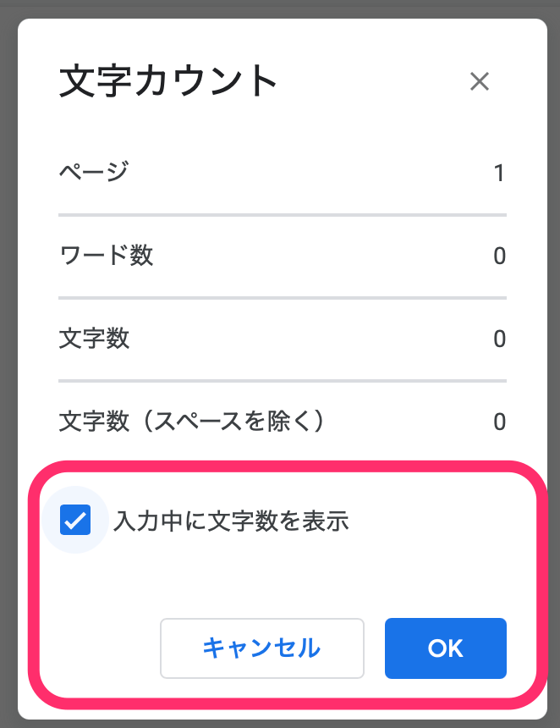Click the divider line below ワード数 row
Screen dimensions: 560x728
tap(282, 298)
